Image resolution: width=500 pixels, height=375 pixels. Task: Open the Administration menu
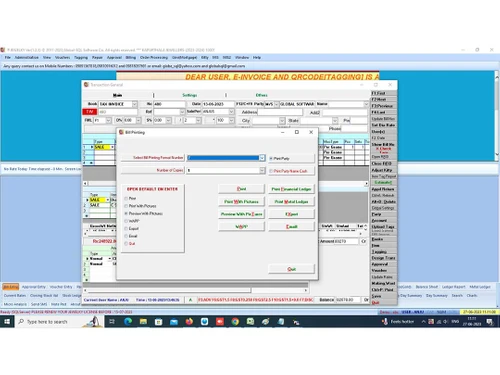click(x=26, y=57)
